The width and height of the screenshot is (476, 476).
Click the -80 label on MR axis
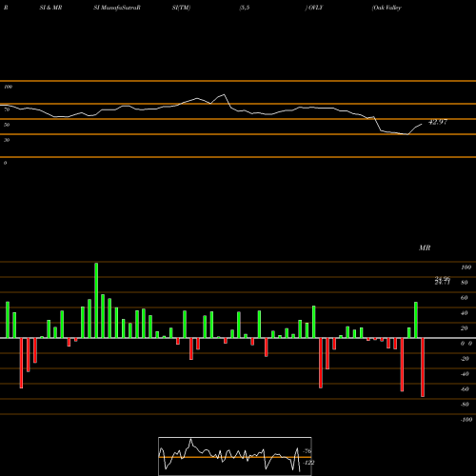[465, 405]
